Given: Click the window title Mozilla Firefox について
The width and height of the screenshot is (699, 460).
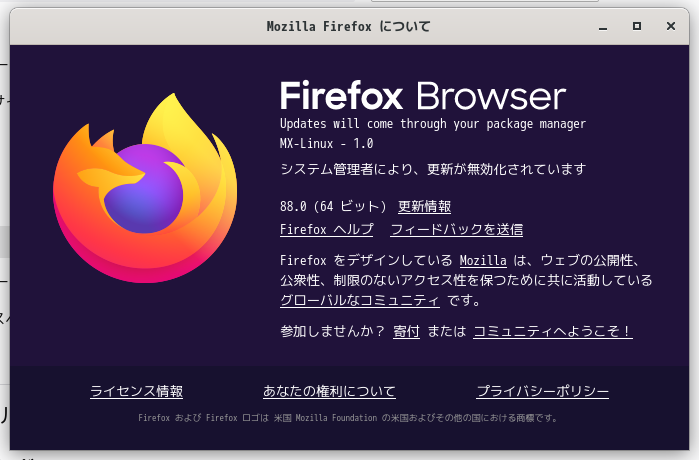Looking at the screenshot, I should coord(349,26).
